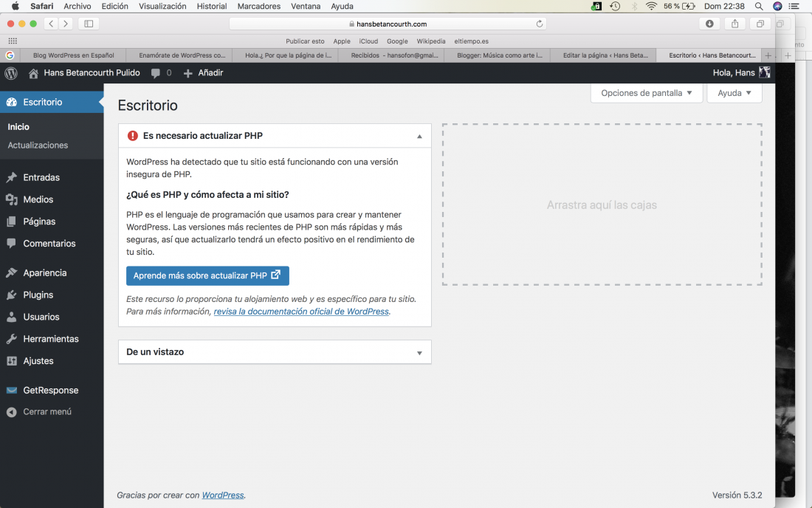Viewport: 812px width, 508px height.
Task: Open the Ayuda help dropdown
Action: point(734,93)
